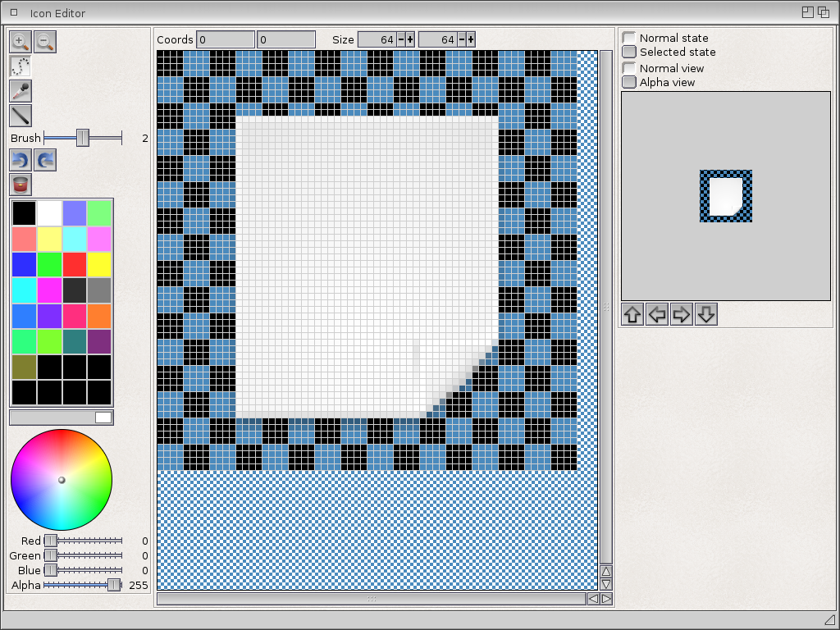This screenshot has width=840, height=630.
Task: Redo the edit with the right blue arrow
Action: (45, 160)
